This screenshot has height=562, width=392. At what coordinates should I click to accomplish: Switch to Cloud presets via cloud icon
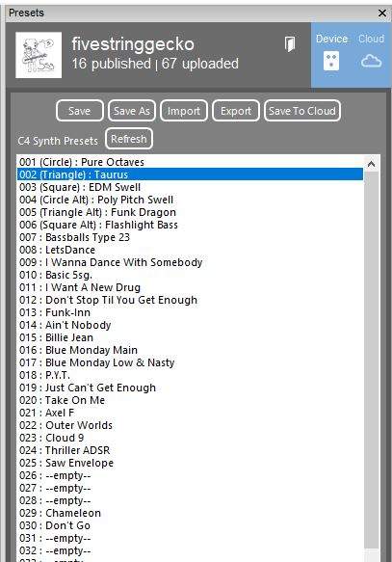tap(371, 62)
